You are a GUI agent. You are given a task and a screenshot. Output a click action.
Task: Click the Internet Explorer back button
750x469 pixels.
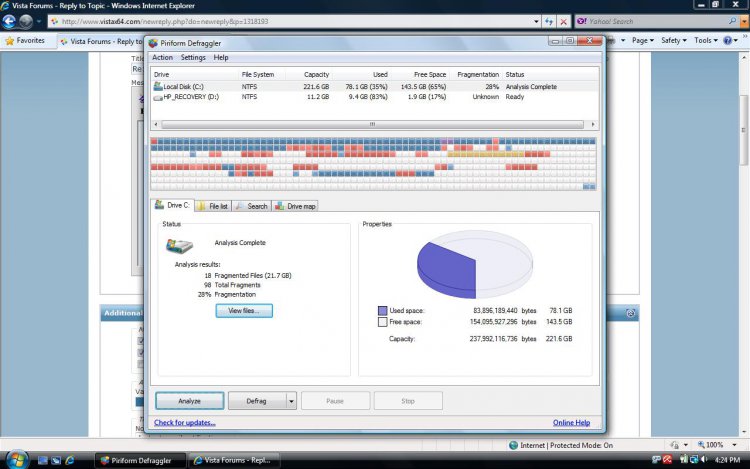tap(9, 22)
